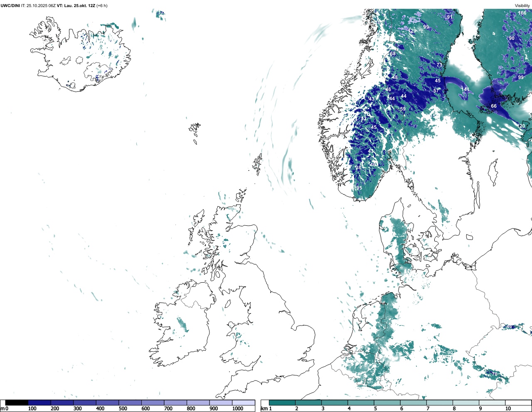The width and height of the screenshot is (532, 412).
Task: Click the '10' kilometer legend tick label
Action: point(508,409)
